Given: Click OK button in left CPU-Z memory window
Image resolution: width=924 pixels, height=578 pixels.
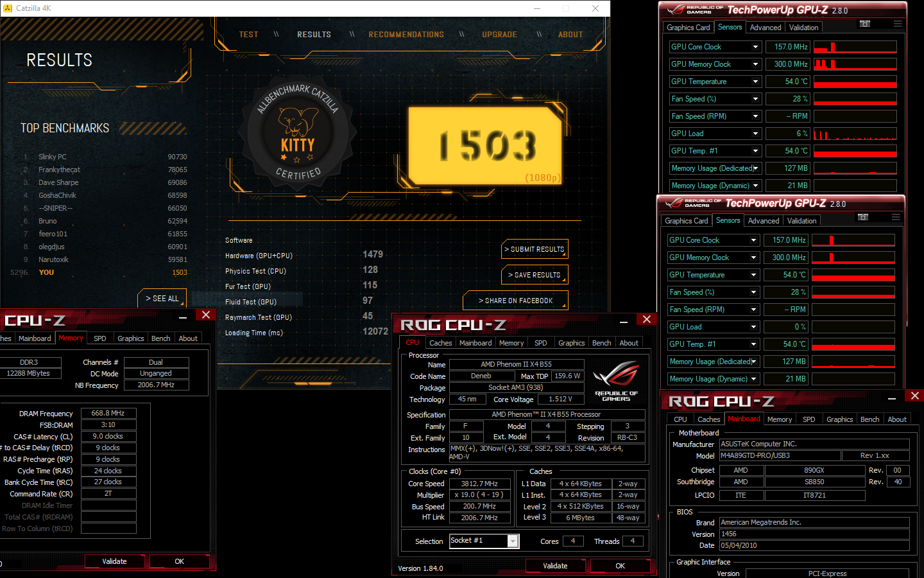Looking at the screenshot, I should [x=179, y=561].
